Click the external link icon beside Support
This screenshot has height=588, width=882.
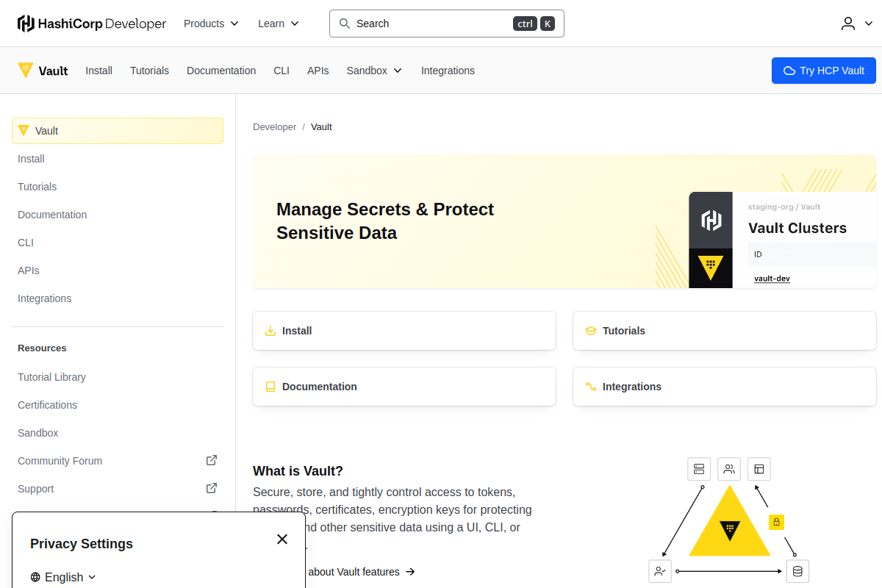pyautogui.click(x=212, y=488)
